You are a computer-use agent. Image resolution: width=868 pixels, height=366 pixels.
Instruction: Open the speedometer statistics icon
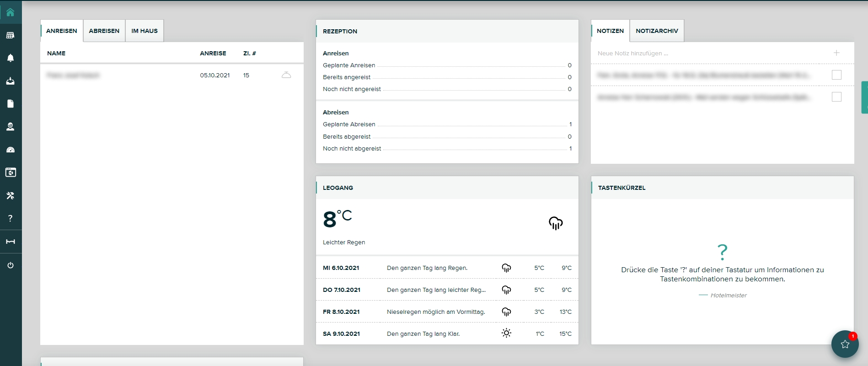coord(10,150)
